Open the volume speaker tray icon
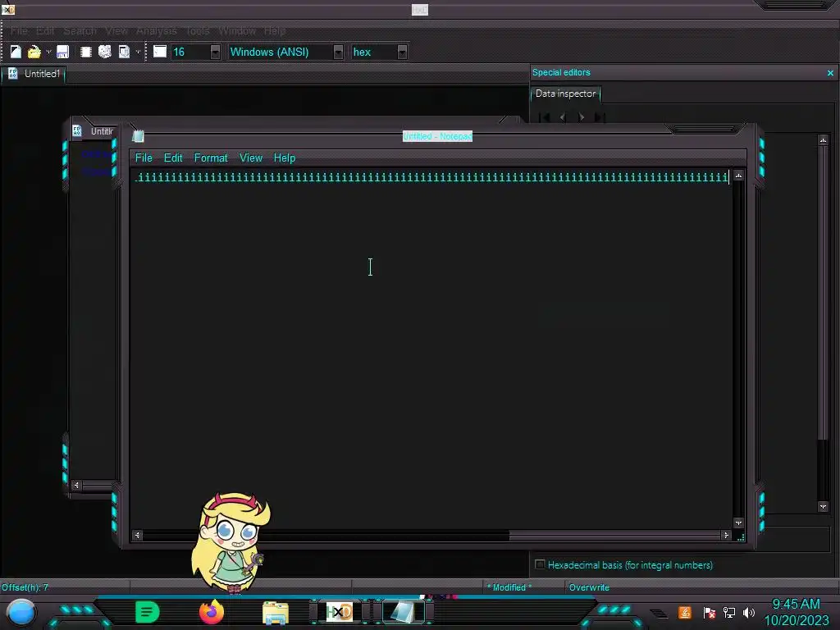This screenshot has width=840, height=630. point(749,612)
